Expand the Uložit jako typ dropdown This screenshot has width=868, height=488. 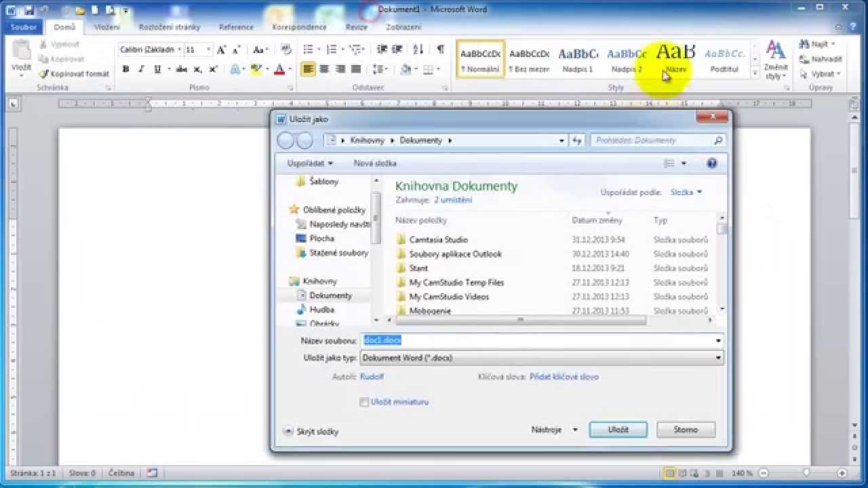(x=718, y=358)
